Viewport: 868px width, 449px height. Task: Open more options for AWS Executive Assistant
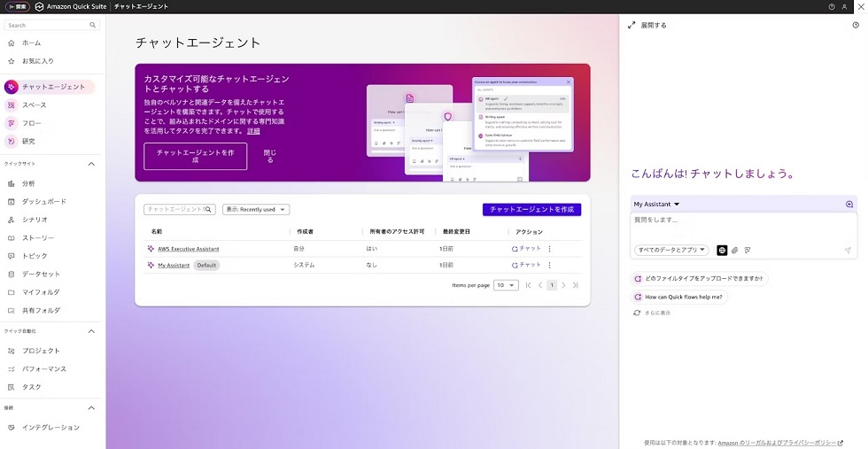point(550,249)
